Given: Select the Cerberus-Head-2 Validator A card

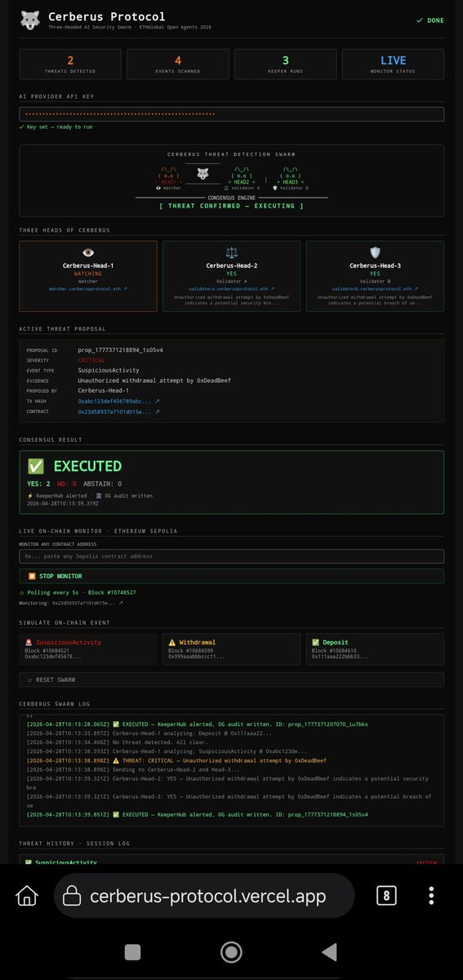Looking at the screenshot, I should 231,275.
